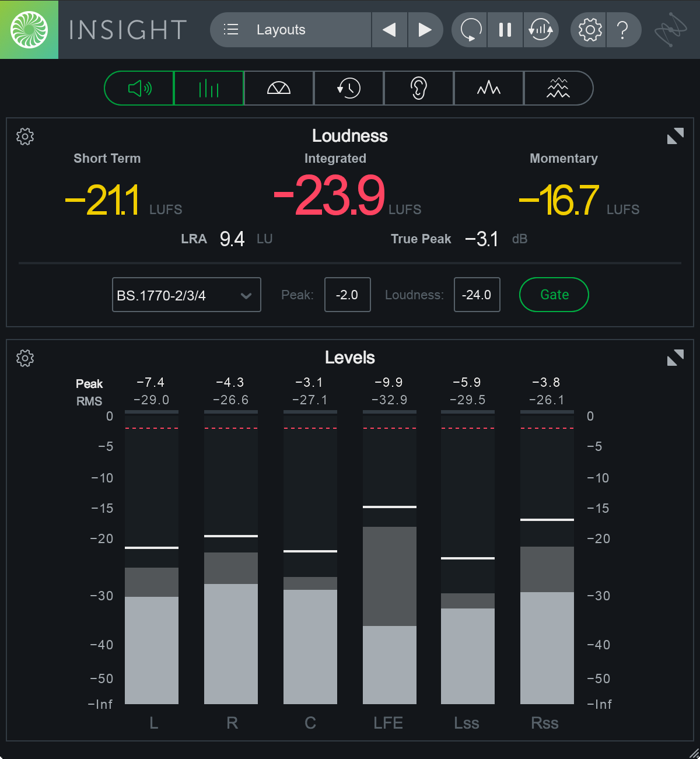Click the meter refresh/auto-reset icon
Image resolution: width=700 pixels, height=759 pixels.
point(541,30)
